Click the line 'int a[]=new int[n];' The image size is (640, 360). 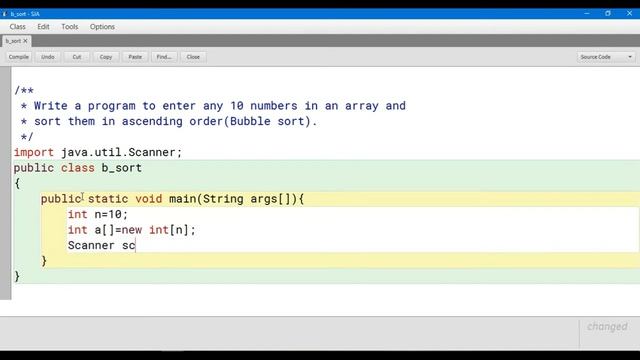pyautogui.click(x=132, y=230)
